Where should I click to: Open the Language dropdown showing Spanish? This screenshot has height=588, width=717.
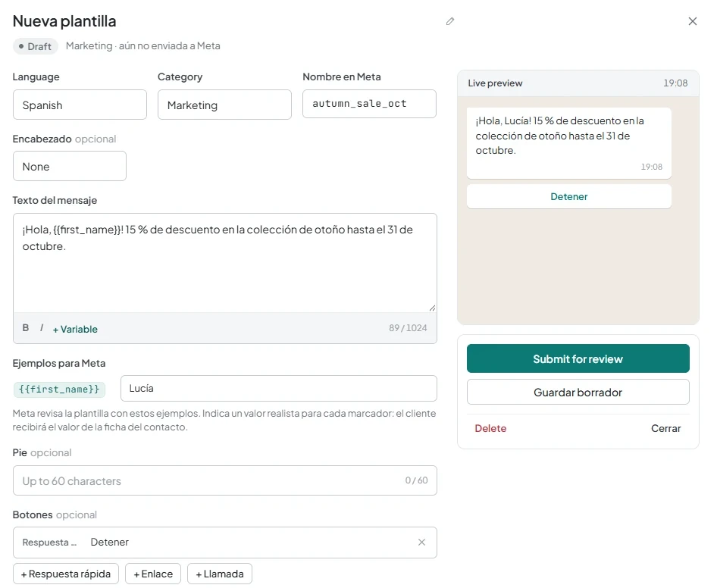tap(80, 105)
